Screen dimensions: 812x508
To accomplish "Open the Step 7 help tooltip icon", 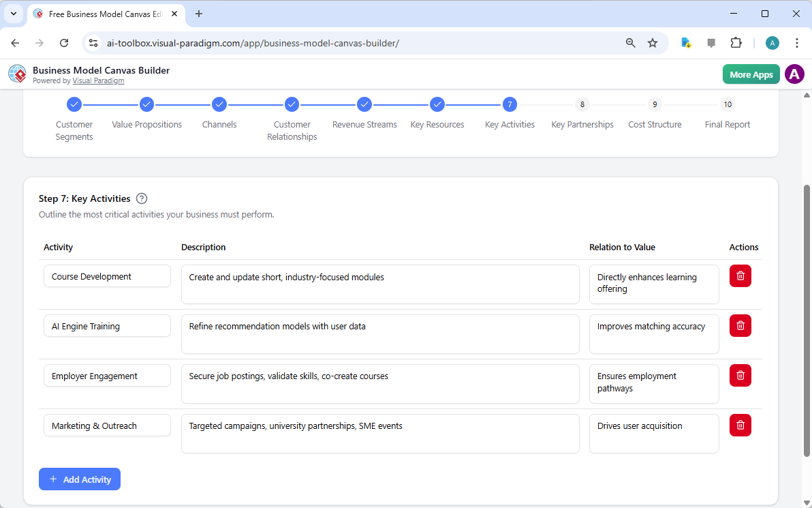I will (141, 198).
